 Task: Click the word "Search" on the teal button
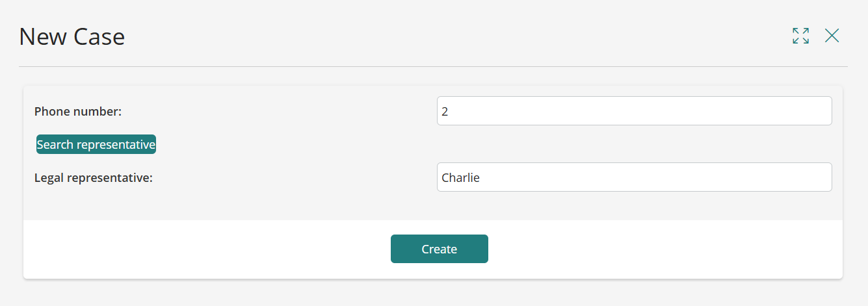55,145
